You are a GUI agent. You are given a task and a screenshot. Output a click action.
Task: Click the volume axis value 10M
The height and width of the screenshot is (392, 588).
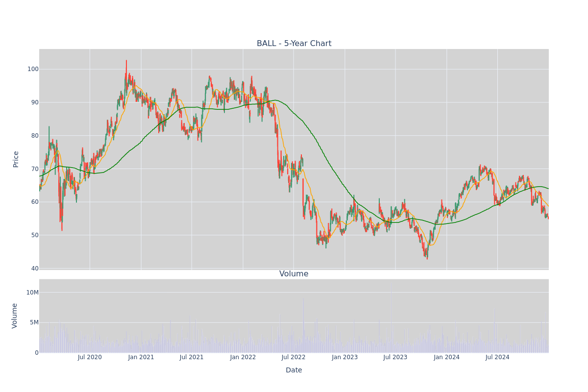pos(32,293)
